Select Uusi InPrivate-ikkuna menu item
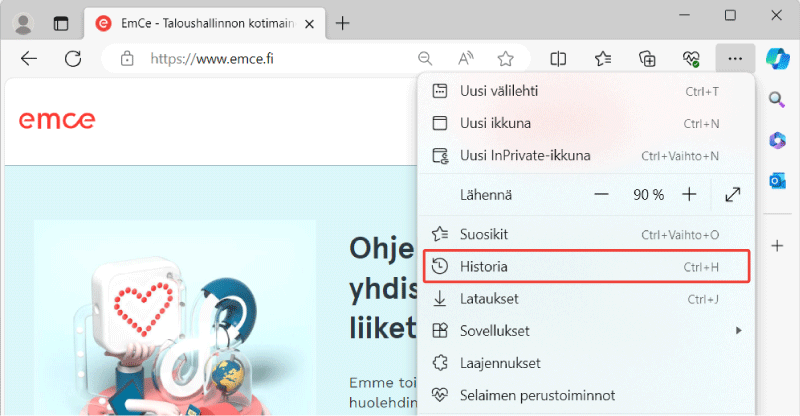Screen dimensions: 800x416 pos(586,156)
